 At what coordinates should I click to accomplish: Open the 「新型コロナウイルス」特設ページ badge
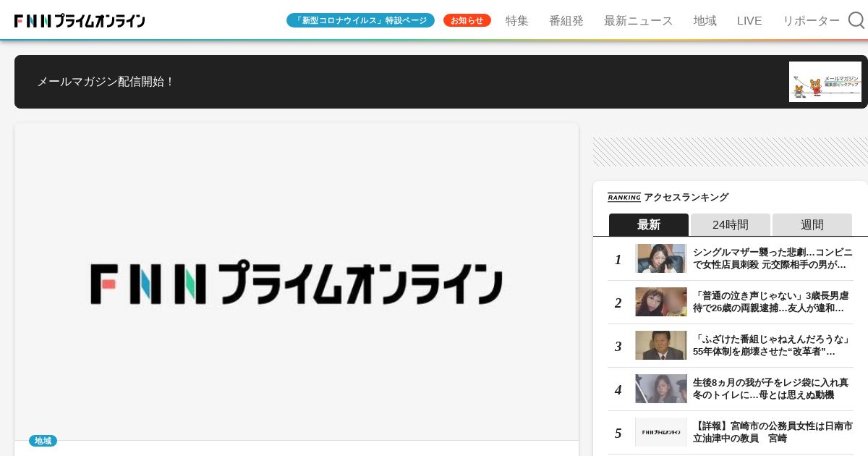pos(360,20)
